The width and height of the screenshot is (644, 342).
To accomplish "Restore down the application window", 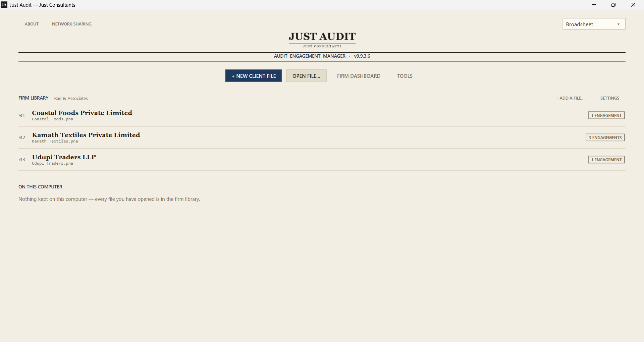I will (x=613, y=5).
